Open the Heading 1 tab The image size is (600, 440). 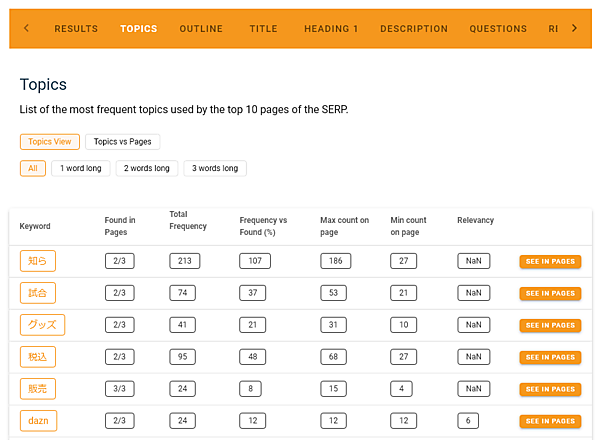pos(331,29)
